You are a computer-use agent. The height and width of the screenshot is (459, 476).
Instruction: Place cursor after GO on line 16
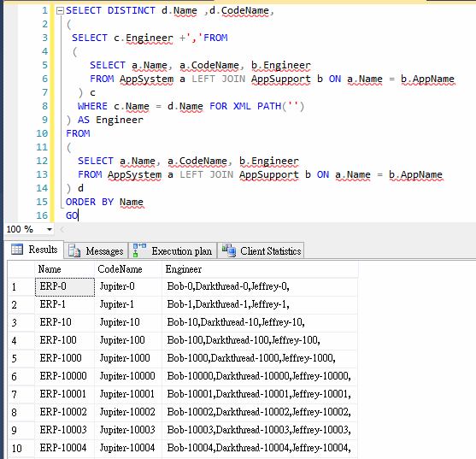point(79,215)
